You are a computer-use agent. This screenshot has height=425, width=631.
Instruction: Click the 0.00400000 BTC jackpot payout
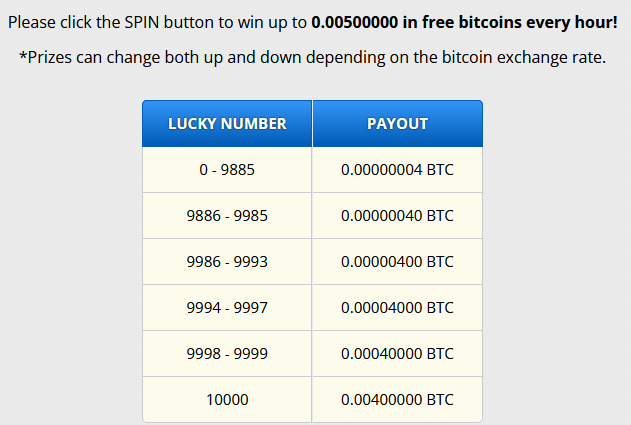[x=397, y=400]
